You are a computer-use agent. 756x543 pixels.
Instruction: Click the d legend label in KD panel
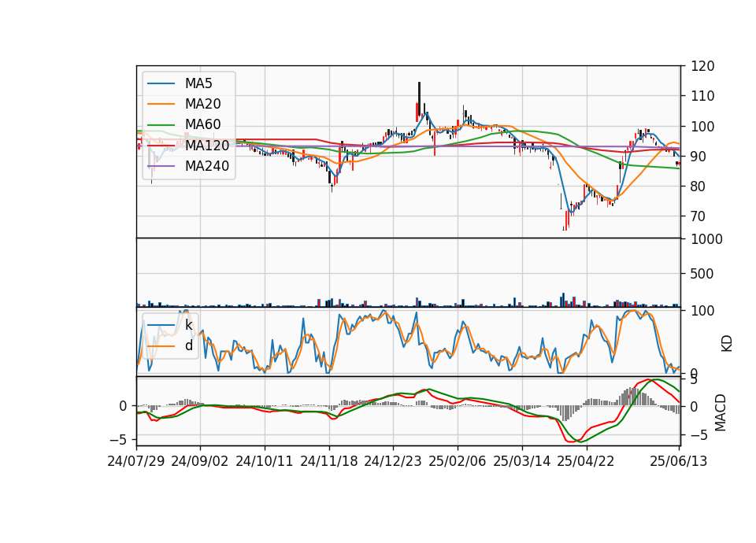click(x=188, y=345)
